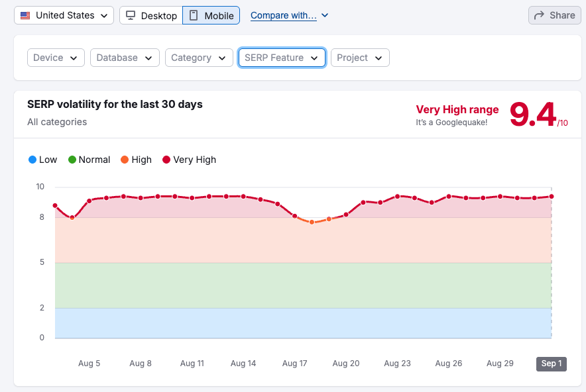Image resolution: width=586 pixels, height=392 pixels.
Task: Toggle the High legend item
Action: pos(137,160)
